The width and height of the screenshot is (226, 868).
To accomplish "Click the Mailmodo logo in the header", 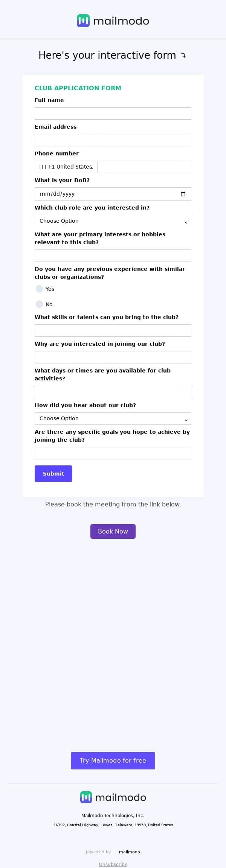I will pyautogui.click(x=113, y=21).
